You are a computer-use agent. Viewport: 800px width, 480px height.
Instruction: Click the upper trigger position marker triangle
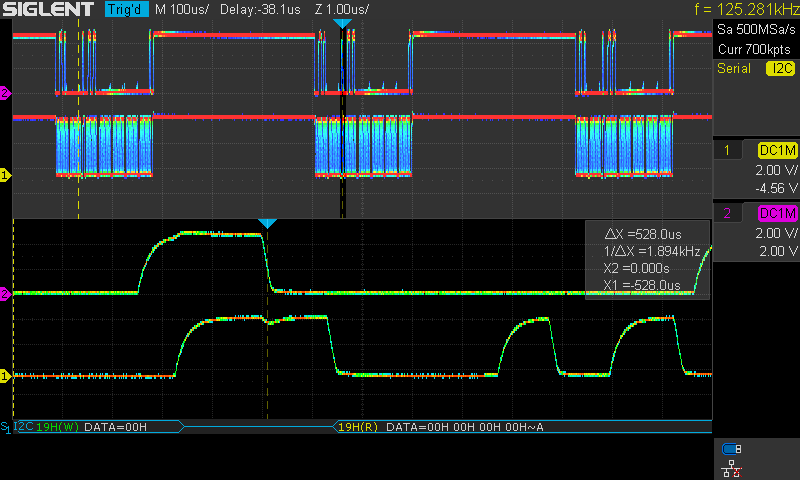click(x=342, y=23)
